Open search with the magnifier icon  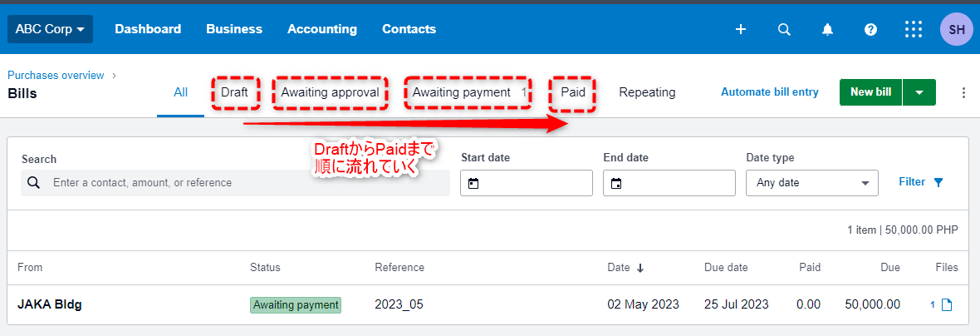784,29
